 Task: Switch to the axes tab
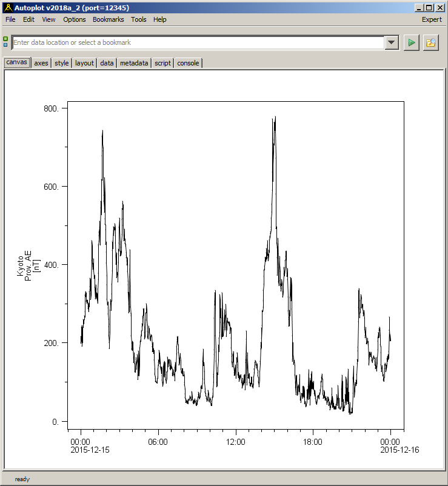41,63
